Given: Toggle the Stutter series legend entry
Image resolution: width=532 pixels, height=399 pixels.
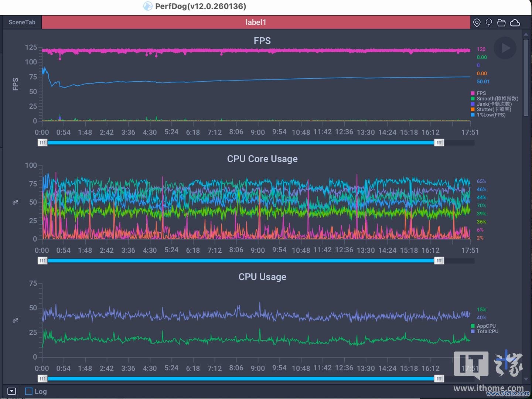Looking at the screenshot, I should click(491, 109).
